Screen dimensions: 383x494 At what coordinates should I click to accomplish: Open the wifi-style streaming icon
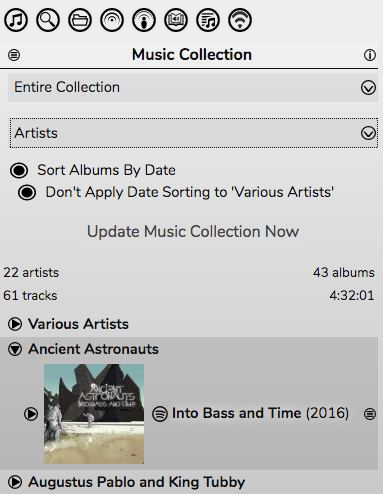(x=240, y=20)
